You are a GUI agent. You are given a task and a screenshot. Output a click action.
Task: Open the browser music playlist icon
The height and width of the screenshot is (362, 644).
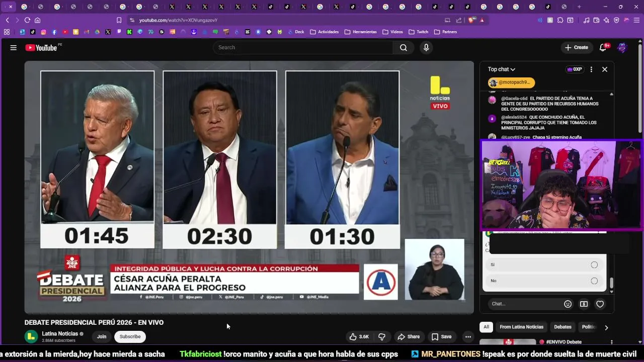coord(586,20)
